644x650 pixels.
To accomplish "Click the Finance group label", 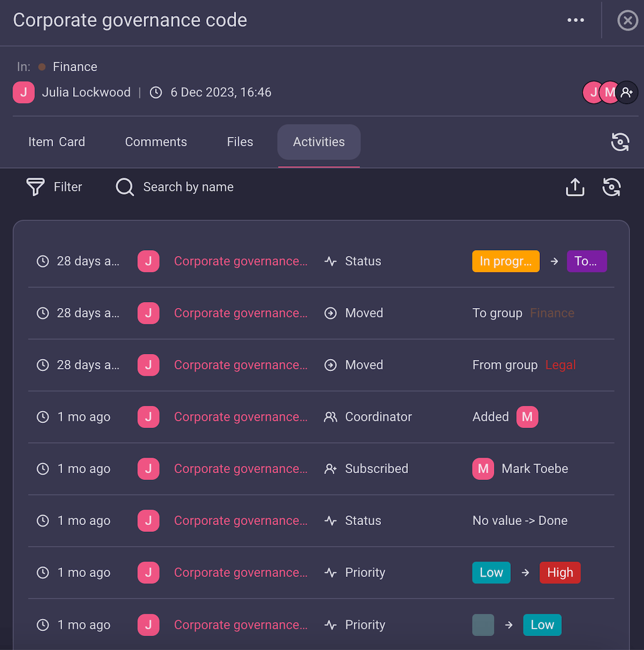I will pos(75,67).
